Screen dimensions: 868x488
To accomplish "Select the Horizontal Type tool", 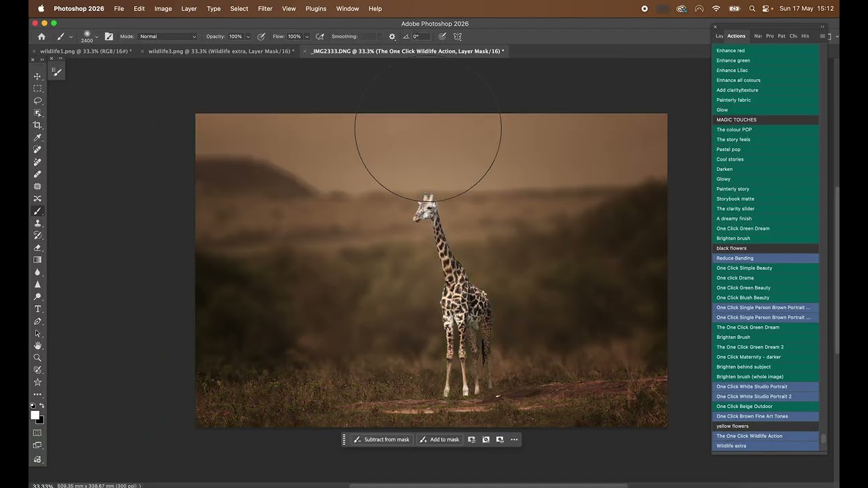I will (x=37, y=308).
